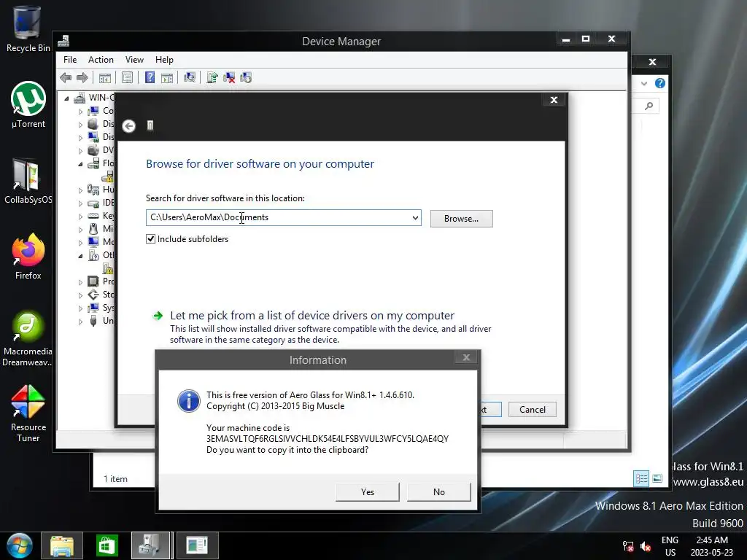Collapse the Other devices (Oth...) tree node
The image size is (747, 560).
pos(80,256)
